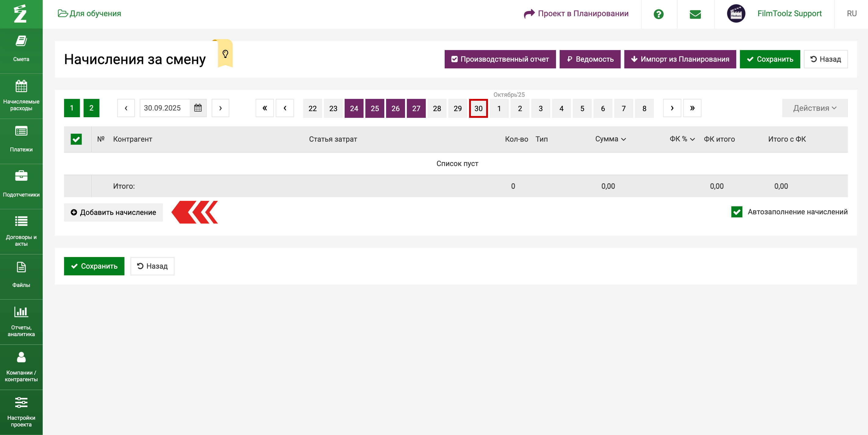Disable Автозаполнение начислений checkbox
The image size is (868, 435).
coord(737,212)
